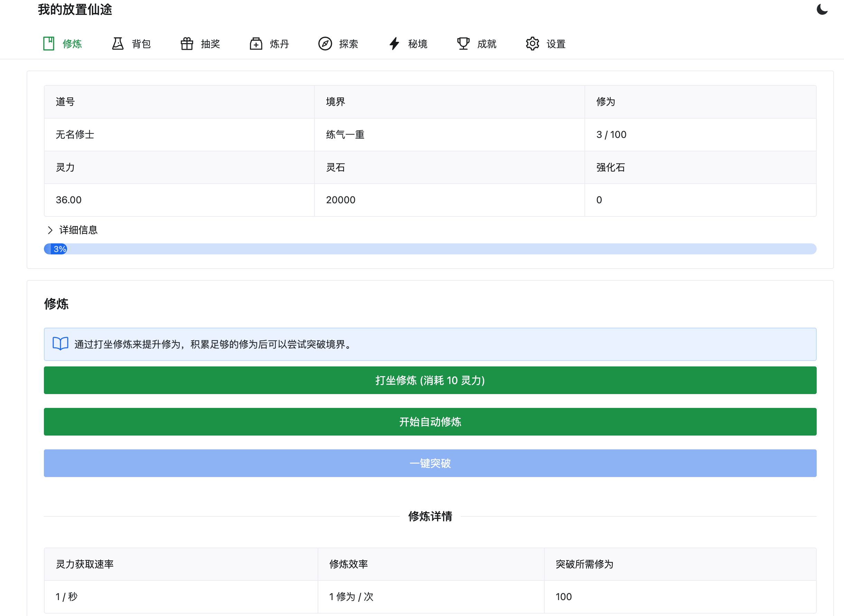Open the 抽奖 tab label
Screen dimensions: 844x616
coord(210,44)
